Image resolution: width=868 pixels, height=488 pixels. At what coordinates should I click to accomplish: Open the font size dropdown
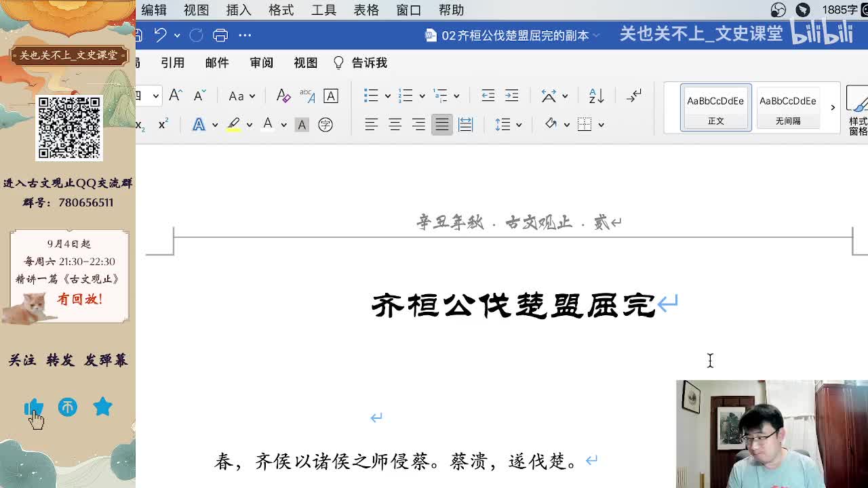(x=155, y=96)
